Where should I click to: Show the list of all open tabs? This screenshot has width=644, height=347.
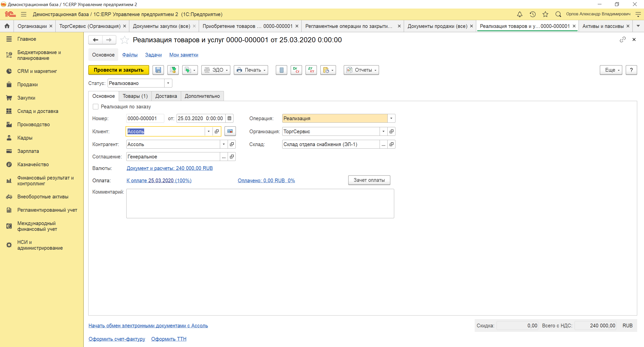(638, 26)
